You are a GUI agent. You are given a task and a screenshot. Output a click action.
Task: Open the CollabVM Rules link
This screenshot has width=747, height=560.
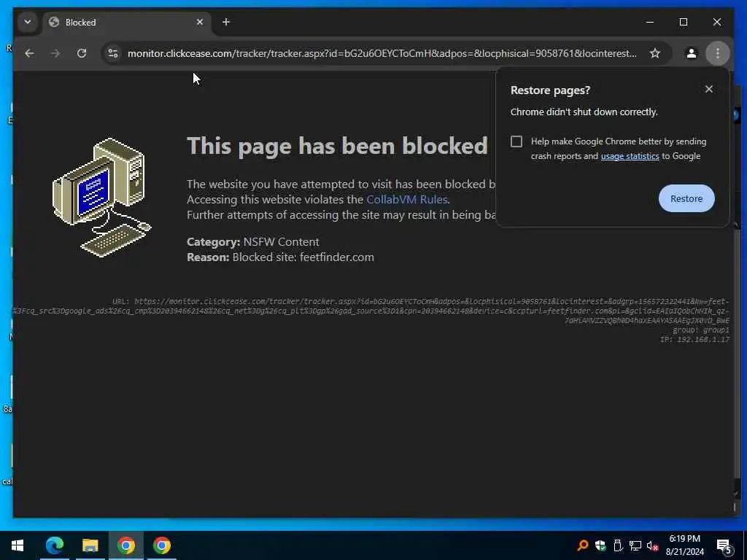coord(406,200)
